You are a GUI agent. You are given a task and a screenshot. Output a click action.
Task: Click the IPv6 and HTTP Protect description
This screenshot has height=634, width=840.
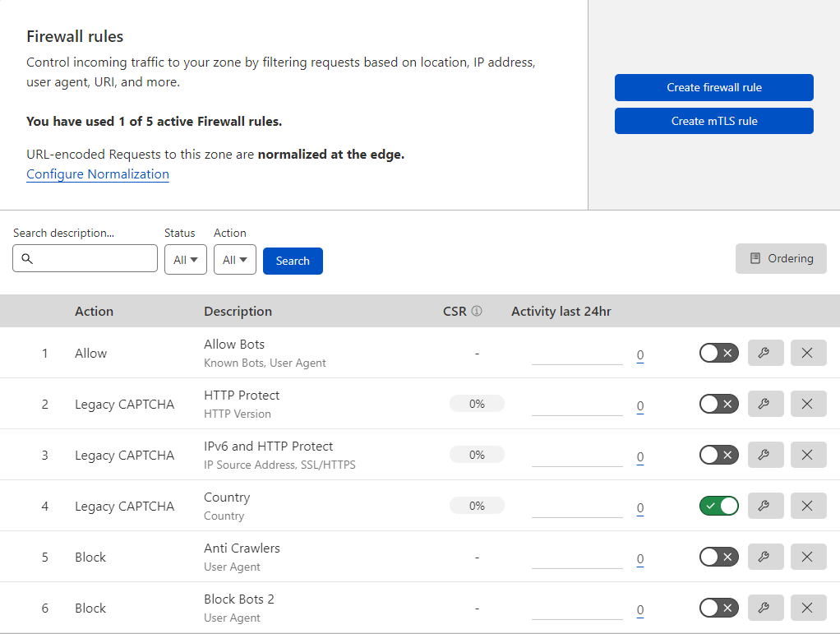coord(269,446)
